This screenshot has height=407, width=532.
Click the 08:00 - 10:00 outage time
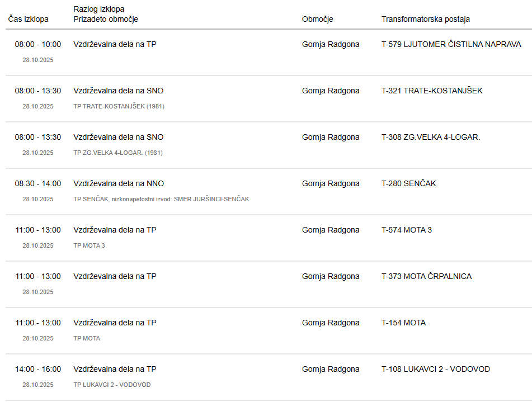[38, 44]
